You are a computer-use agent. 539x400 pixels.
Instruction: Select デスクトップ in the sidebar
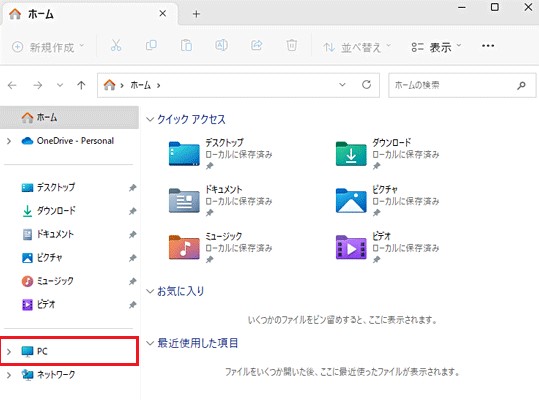point(69,188)
